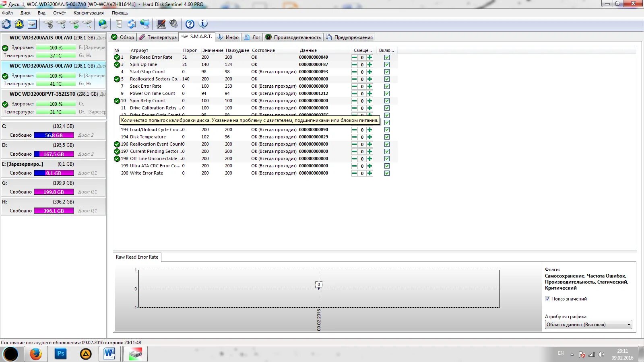Switch to the Производительность tab

click(293, 37)
